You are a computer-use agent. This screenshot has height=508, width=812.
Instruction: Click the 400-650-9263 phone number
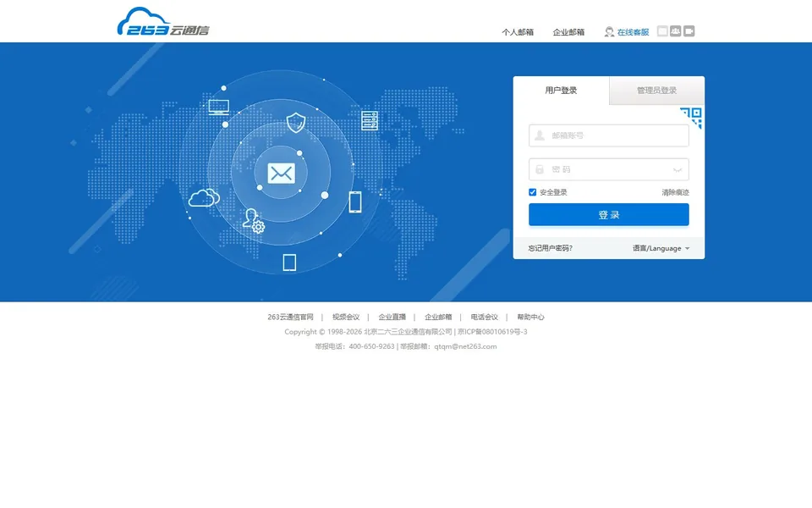click(x=371, y=346)
